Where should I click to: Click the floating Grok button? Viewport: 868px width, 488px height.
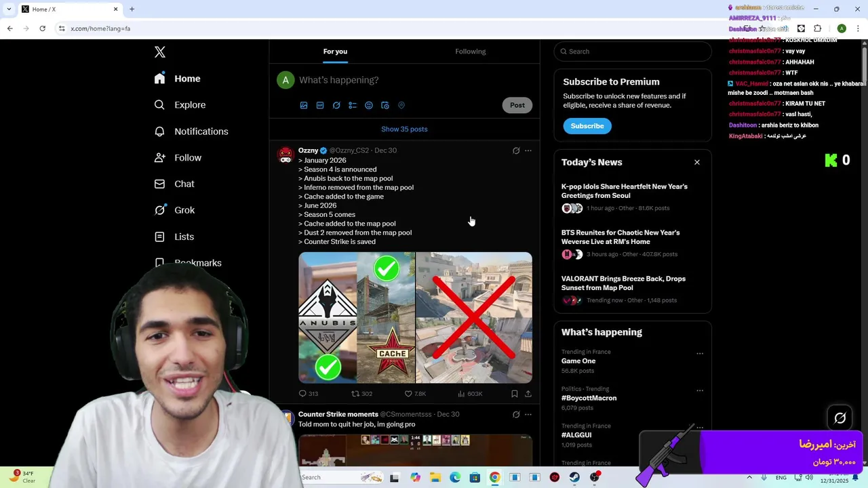click(x=840, y=418)
